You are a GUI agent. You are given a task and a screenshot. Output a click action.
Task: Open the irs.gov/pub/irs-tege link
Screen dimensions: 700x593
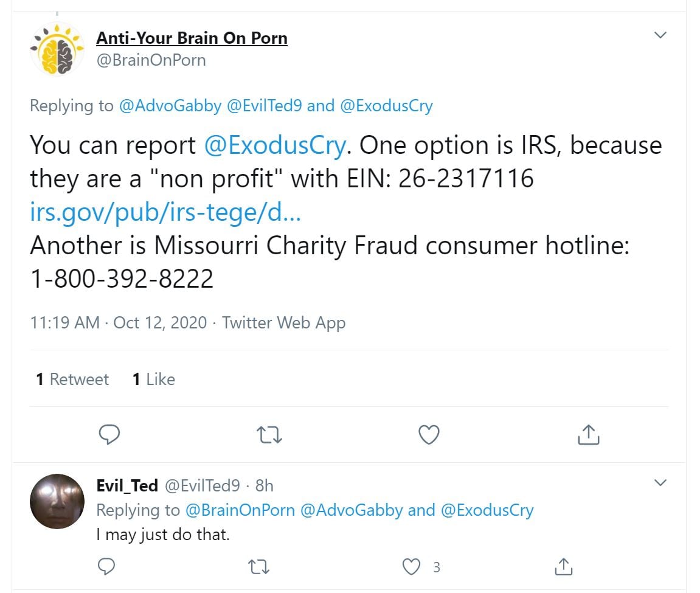click(165, 213)
